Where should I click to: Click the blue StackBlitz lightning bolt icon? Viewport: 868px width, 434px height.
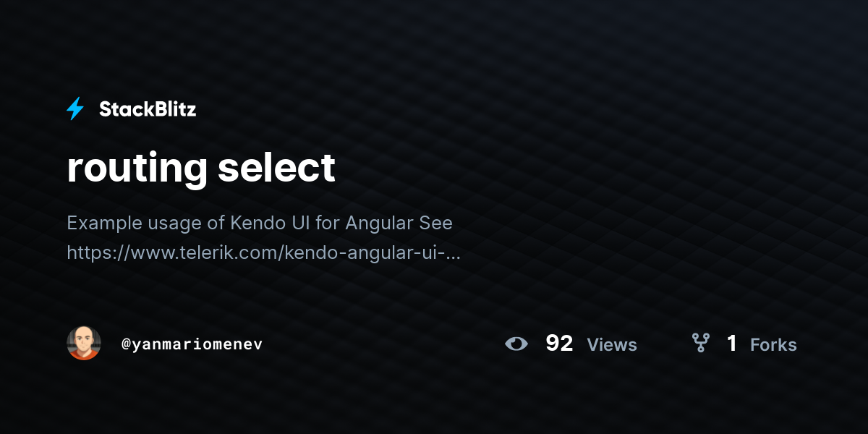75,109
